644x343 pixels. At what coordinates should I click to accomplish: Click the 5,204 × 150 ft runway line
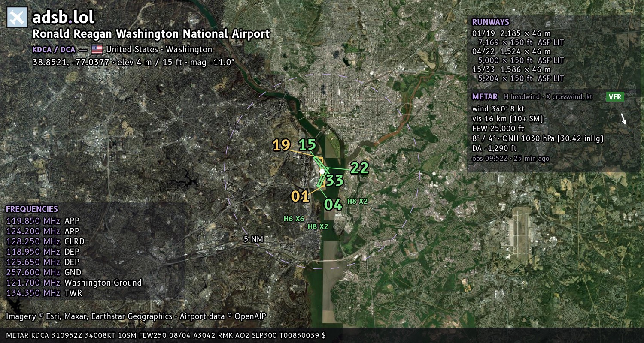point(521,78)
